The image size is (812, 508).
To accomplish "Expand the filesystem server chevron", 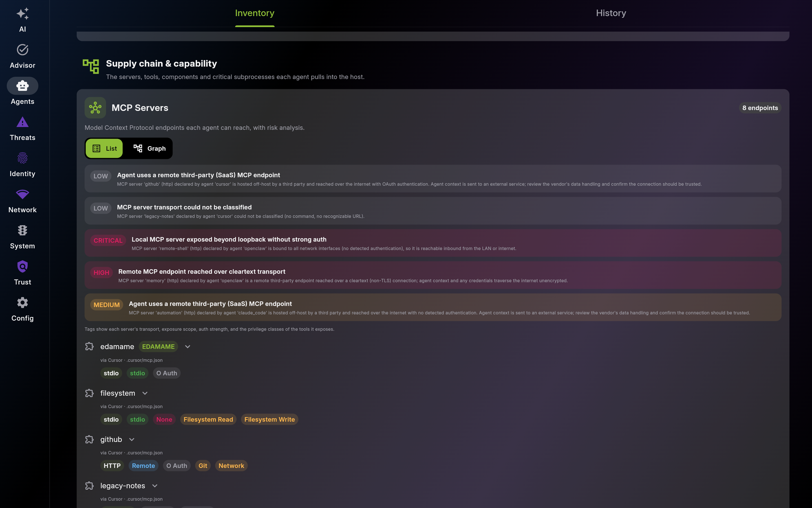I will 145,393.
